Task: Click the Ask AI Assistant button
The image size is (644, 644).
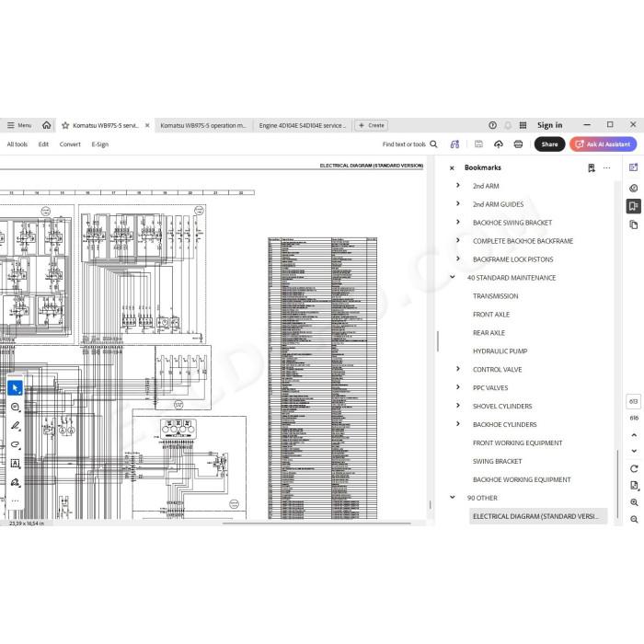Action: [x=603, y=144]
